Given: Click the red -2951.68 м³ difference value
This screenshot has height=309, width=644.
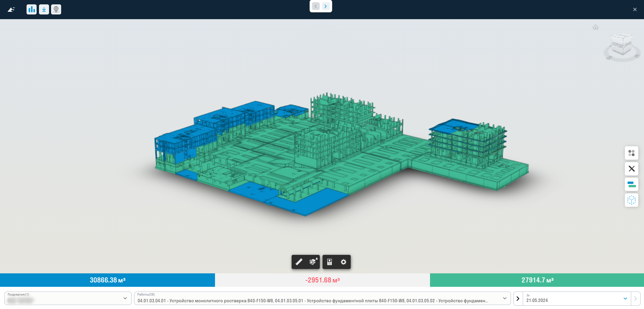Looking at the screenshot, I should tap(323, 280).
